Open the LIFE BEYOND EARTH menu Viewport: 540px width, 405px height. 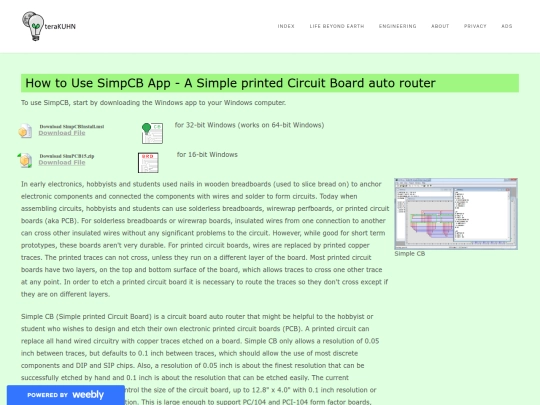[337, 26]
